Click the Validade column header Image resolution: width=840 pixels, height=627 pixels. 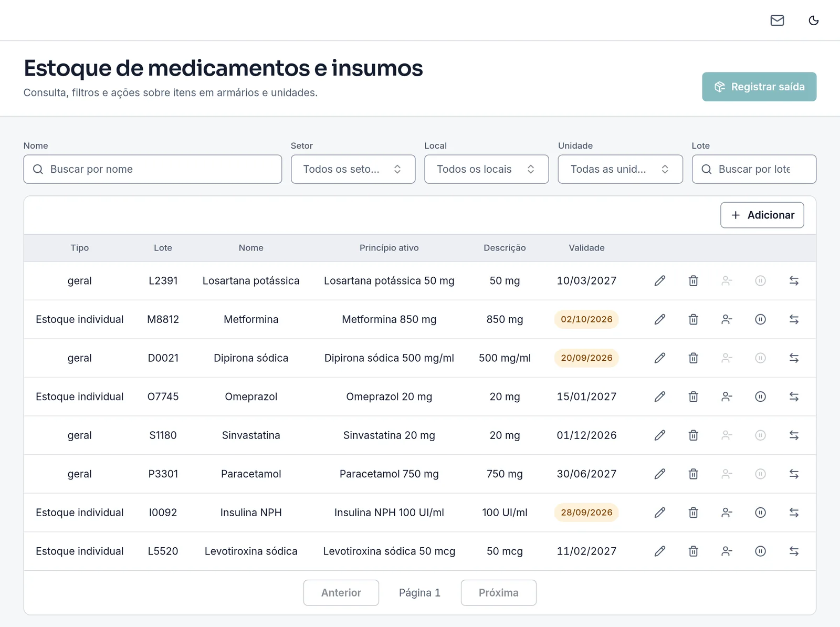tap(586, 248)
